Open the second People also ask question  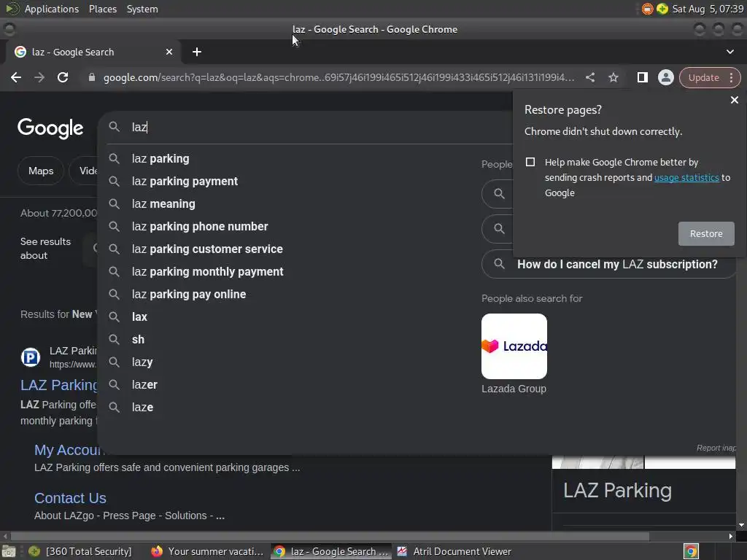pyautogui.click(x=498, y=229)
